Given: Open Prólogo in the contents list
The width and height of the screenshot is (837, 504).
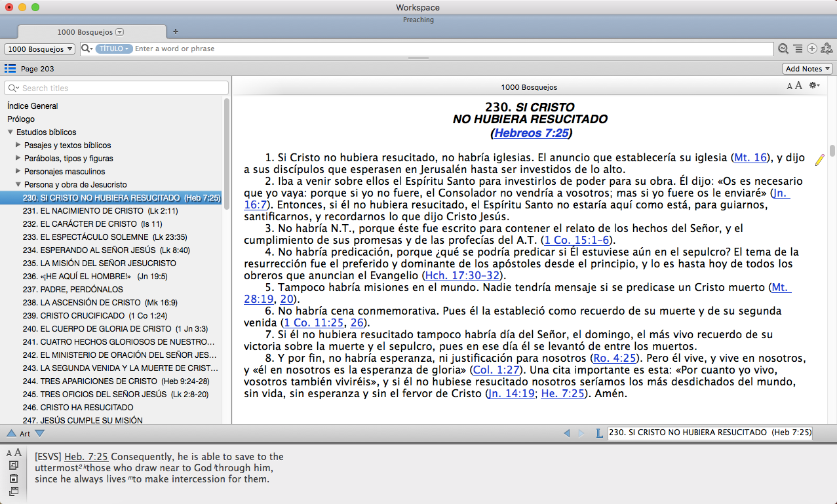Looking at the screenshot, I should (x=21, y=119).
